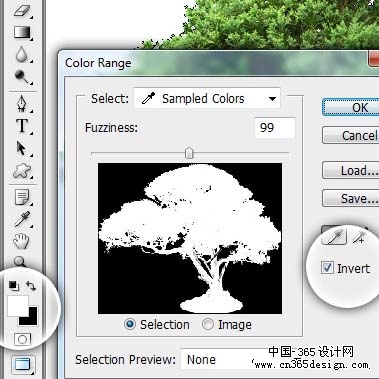Click the Fuzziness slider handle
The image size is (379, 379).
click(189, 153)
